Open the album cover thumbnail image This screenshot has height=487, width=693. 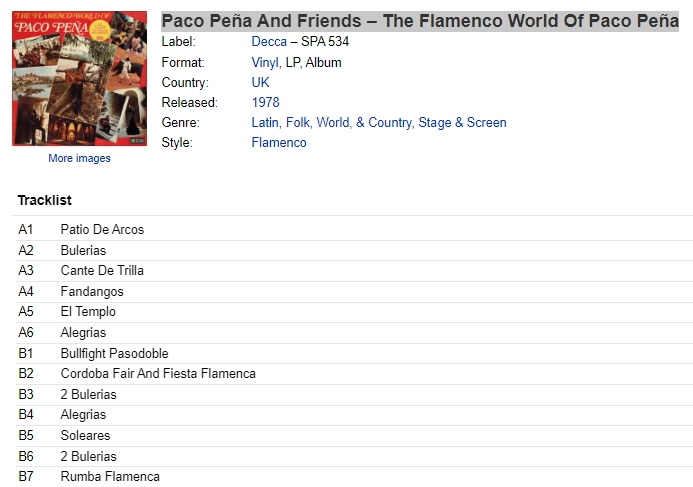click(x=80, y=79)
